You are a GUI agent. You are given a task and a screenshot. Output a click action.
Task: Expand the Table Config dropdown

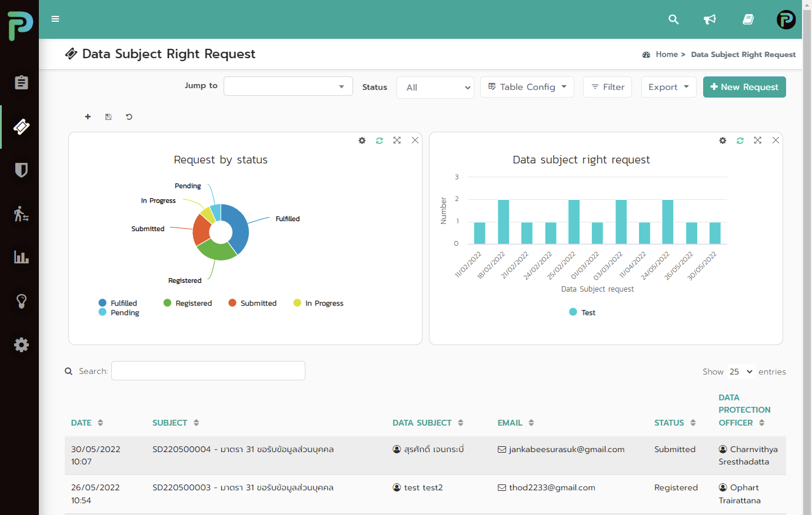click(x=527, y=87)
